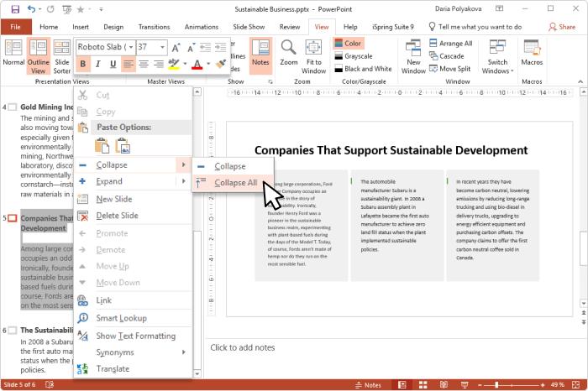Undo the last action

(32, 9)
